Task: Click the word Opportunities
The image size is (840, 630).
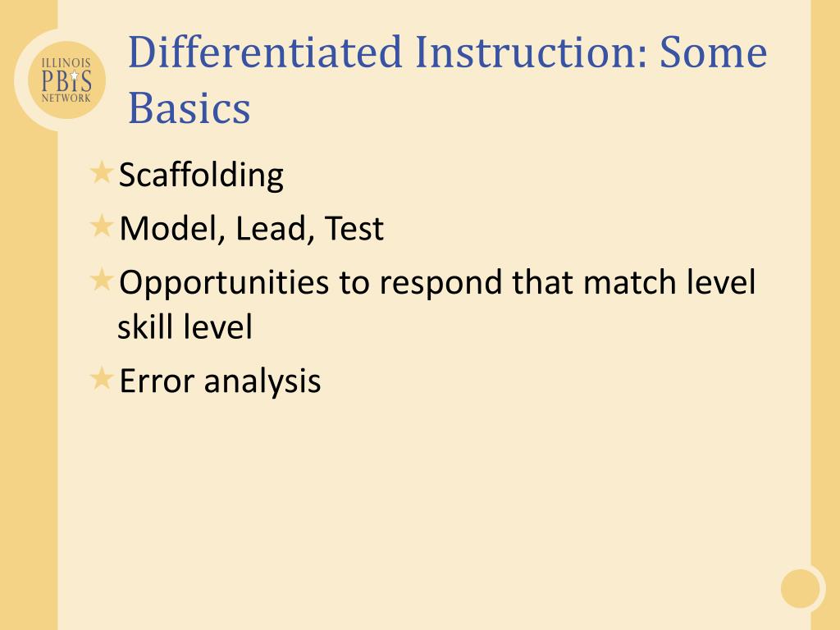Action: tap(224, 283)
